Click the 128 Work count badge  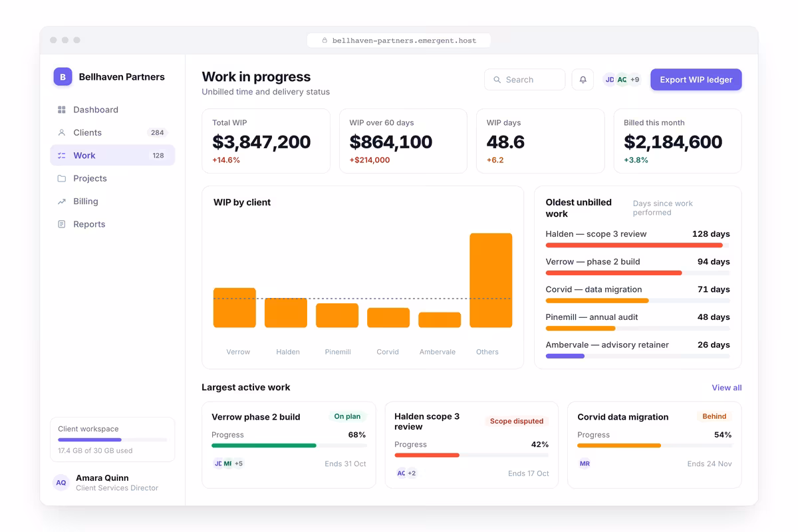click(x=158, y=156)
